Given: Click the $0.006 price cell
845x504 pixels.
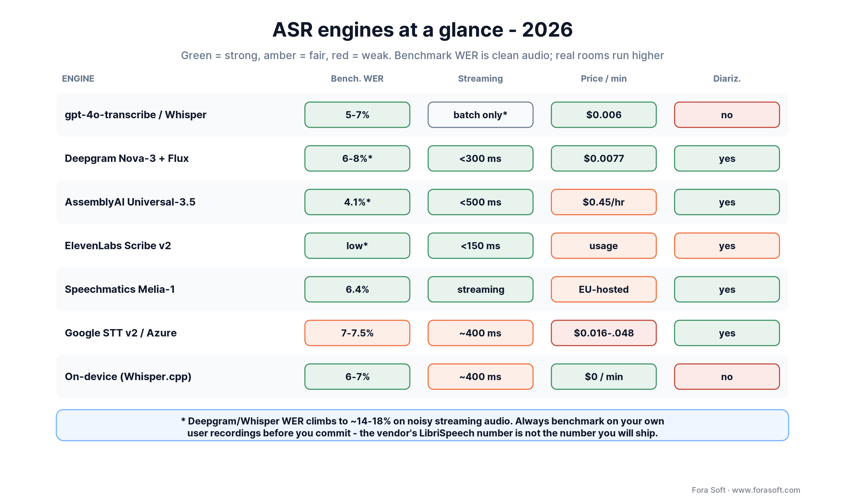Looking at the screenshot, I should (604, 115).
